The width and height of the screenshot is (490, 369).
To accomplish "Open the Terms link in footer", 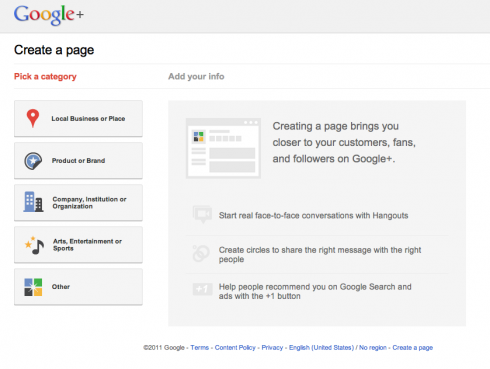I will pos(200,348).
